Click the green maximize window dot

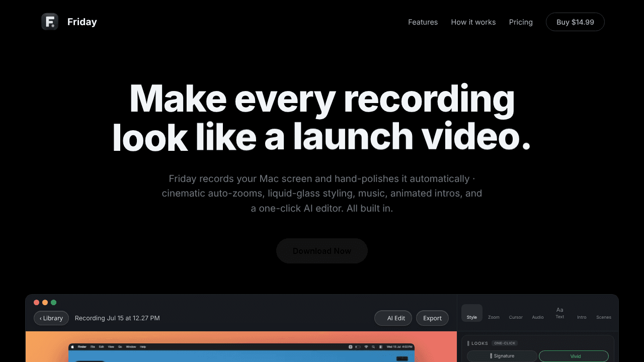point(53,302)
